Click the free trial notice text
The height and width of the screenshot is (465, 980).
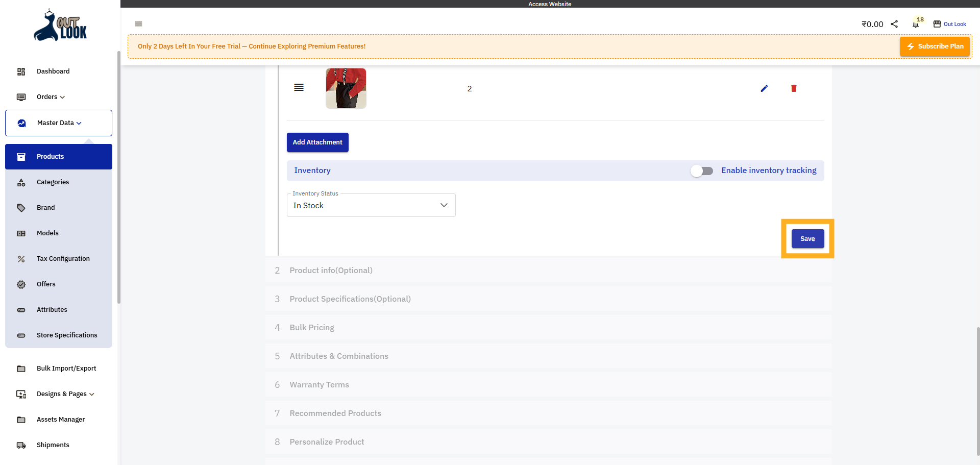(252, 46)
